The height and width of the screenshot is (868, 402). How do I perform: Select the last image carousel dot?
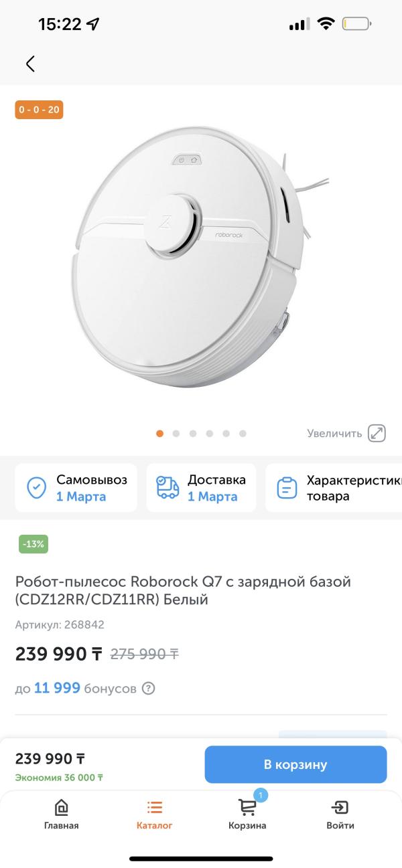(x=243, y=434)
